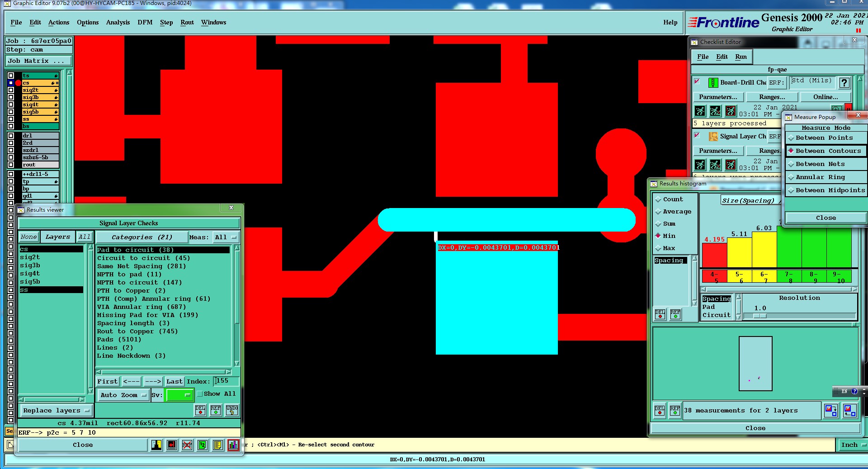Select sig3b layer in Results viewer list
The width and height of the screenshot is (868, 469).
click(x=30, y=265)
